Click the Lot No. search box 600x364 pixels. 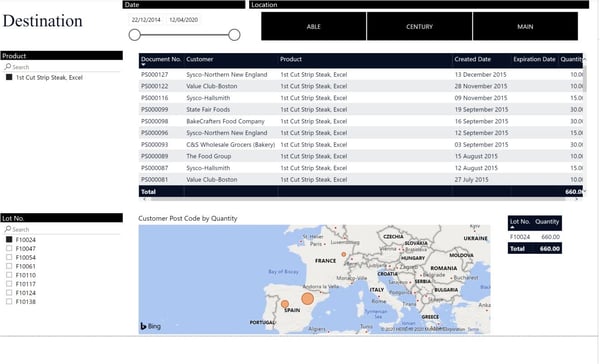(x=62, y=229)
